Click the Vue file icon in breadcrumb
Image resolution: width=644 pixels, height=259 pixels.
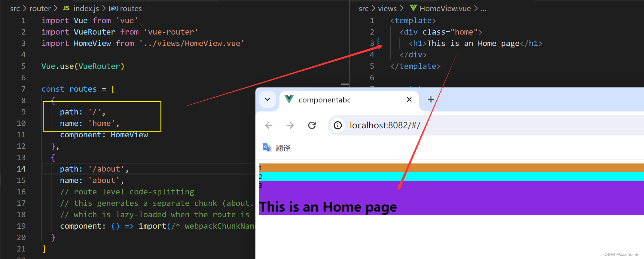pyautogui.click(x=414, y=8)
